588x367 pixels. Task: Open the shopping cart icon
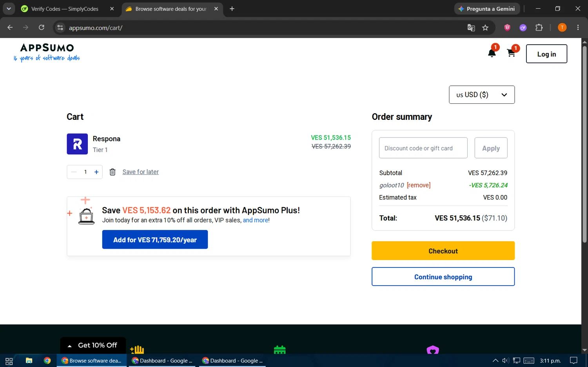point(511,53)
